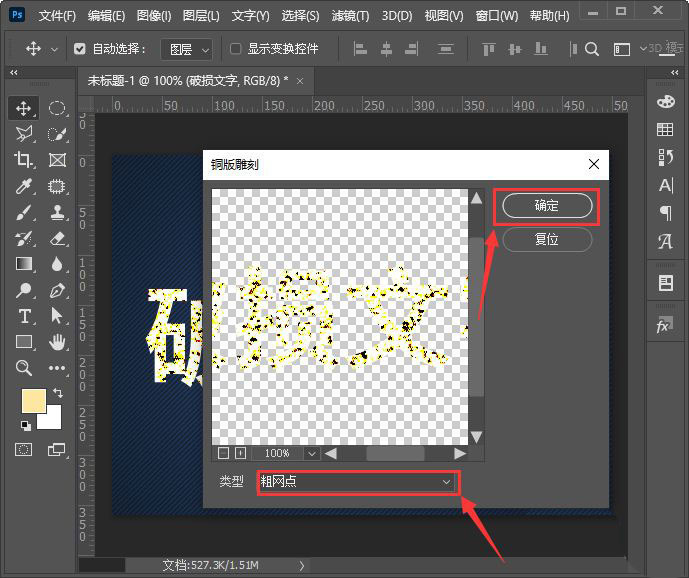Select the Polygonal Lasso tool
Image resolution: width=689 pixels, height=578 pixels.
[23, 134]
